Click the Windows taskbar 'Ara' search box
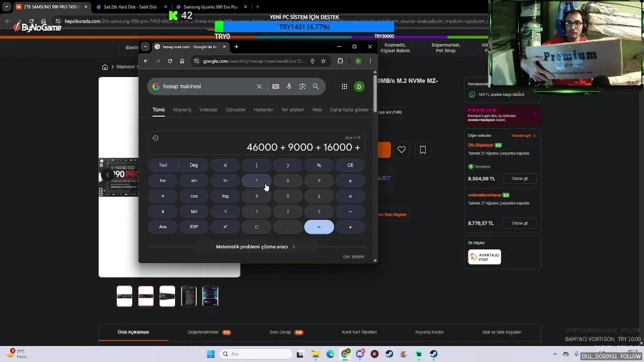 tap(255, 354)
